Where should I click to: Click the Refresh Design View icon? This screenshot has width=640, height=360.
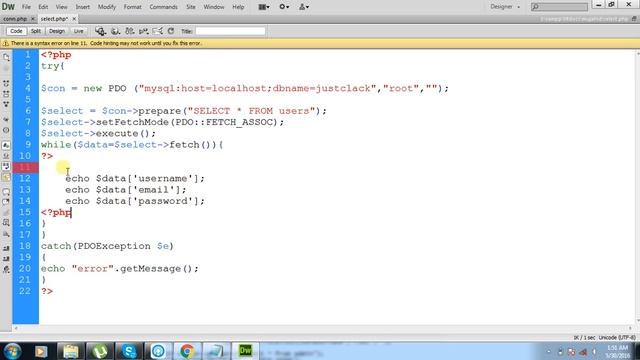(171, 31)
